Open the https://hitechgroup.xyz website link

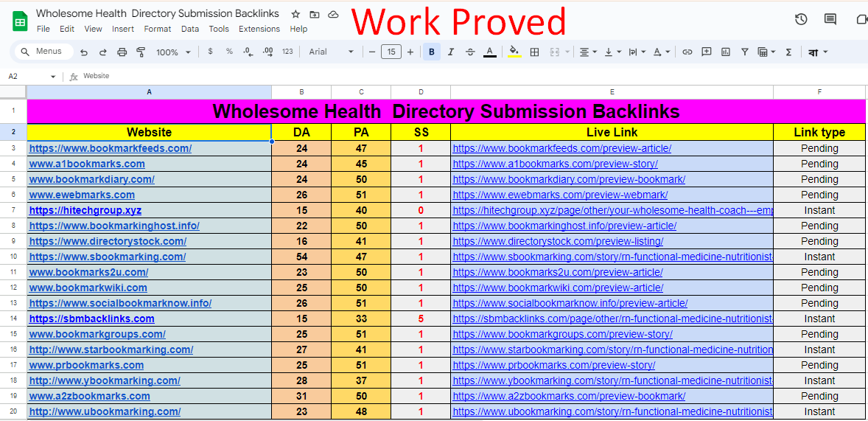click(85, 211)
